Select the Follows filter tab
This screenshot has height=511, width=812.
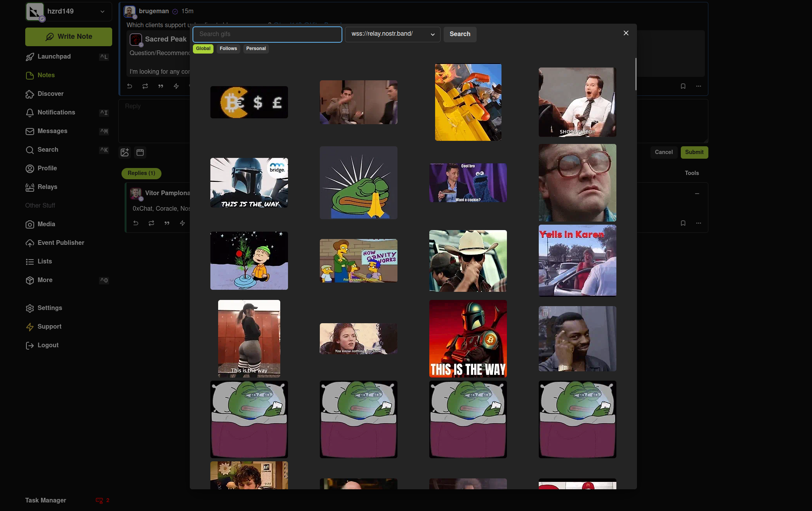[x=228, y=49]
